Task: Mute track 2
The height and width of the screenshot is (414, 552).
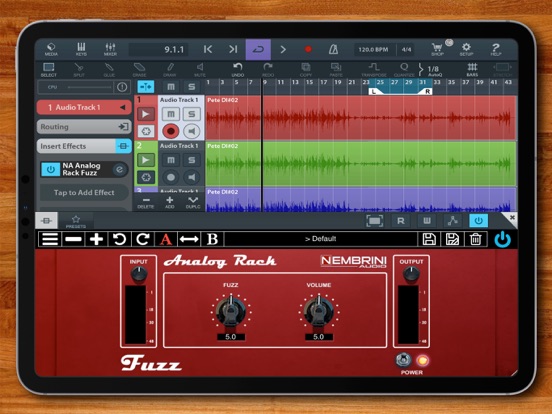Action: coord(171,160)
